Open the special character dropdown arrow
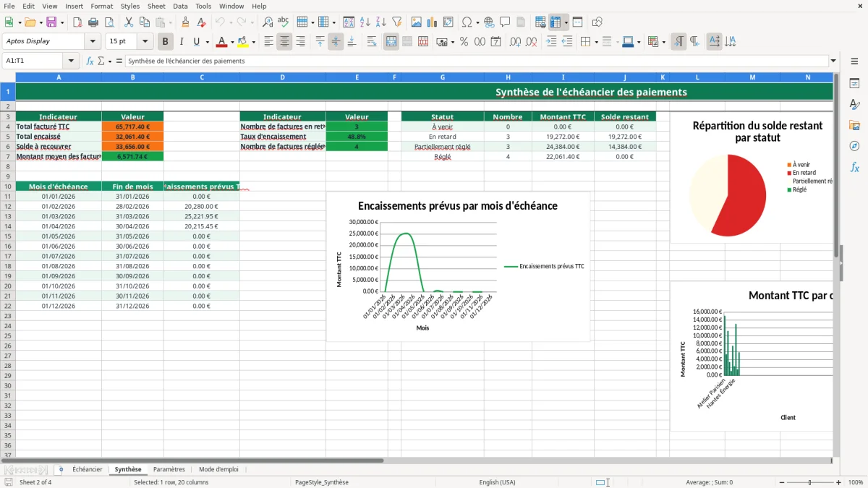868x488 pixels. (x=477, y=22)
